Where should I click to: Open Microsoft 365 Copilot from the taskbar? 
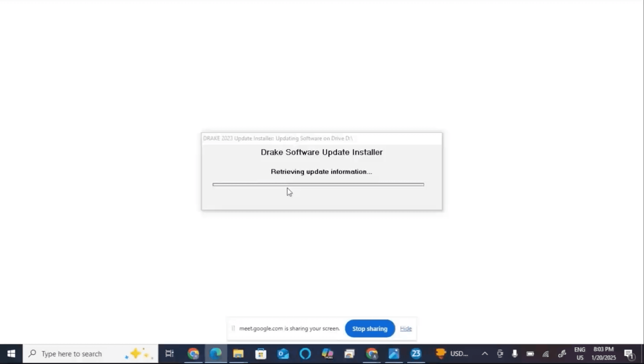point(327,353)
